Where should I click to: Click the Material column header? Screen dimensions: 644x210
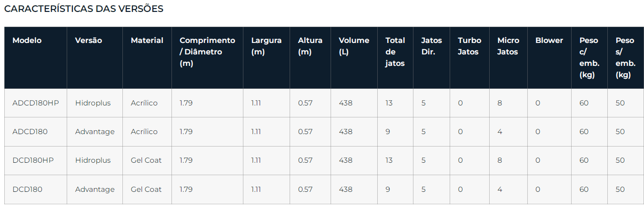(147, 41)
